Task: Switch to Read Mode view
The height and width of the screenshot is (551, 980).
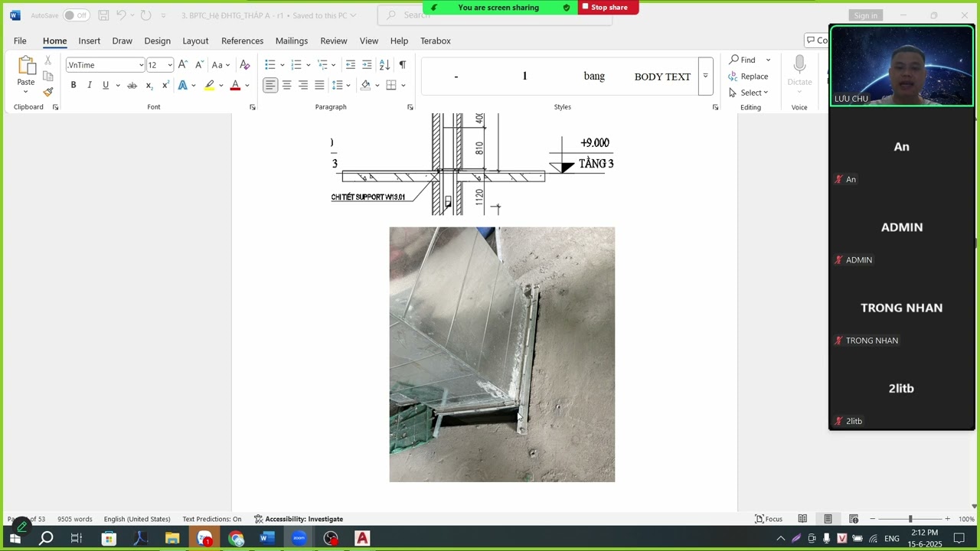Action: coord(802,519)
